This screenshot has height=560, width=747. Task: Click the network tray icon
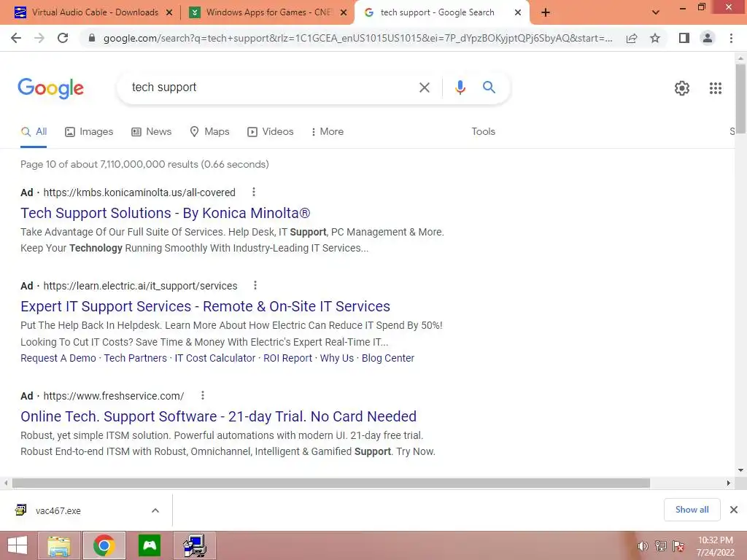(661, 546)
